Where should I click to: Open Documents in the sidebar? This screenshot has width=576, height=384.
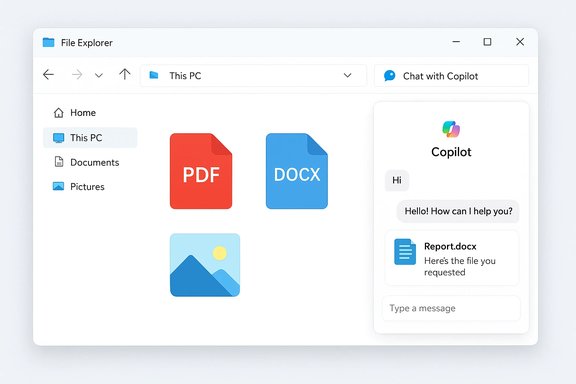click(x=90, y=162)
